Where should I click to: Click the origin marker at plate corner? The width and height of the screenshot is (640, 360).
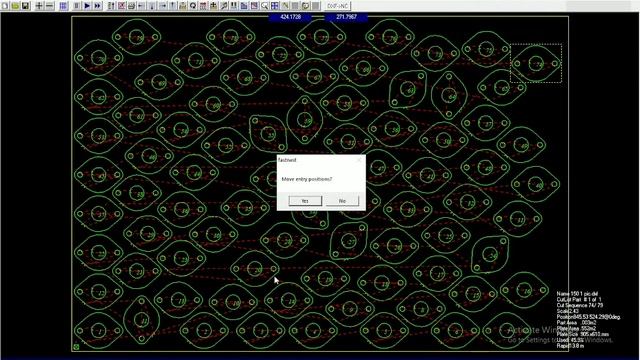76,347
